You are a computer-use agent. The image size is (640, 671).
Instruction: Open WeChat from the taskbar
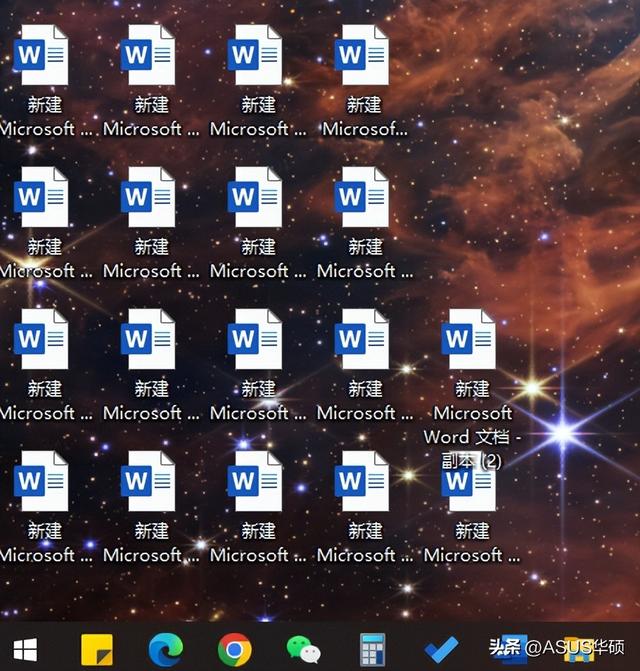click(x=303, y=650)
